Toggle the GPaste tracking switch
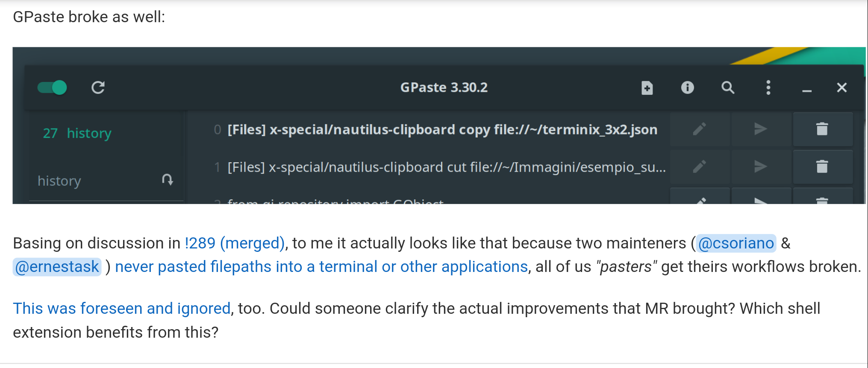The width and height of the screenshot is (868, 368). (x=52, y=88)
